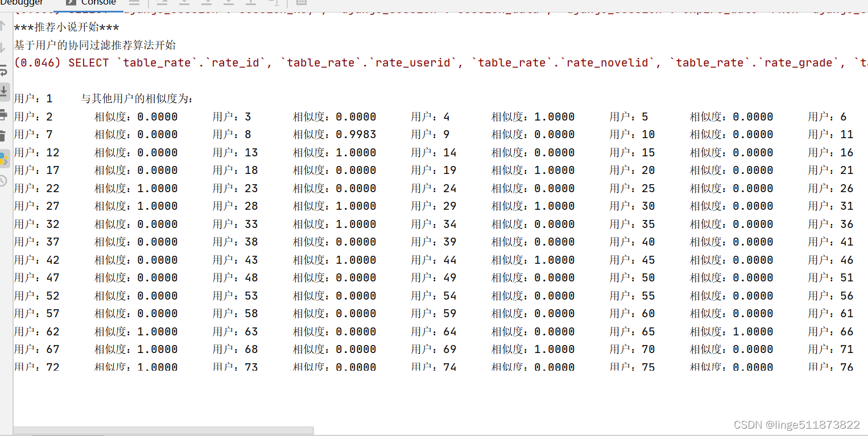Switch to the Console tab
This screenshot has width=868, height=436.
(92, 3)
